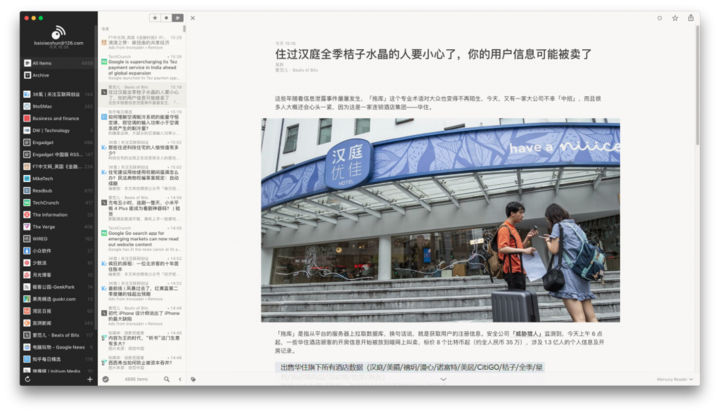Open the 澎湃新闻 feed
The height and width of the screenshot is (414, 720).
pyautogui.click(x=59, y=323)
